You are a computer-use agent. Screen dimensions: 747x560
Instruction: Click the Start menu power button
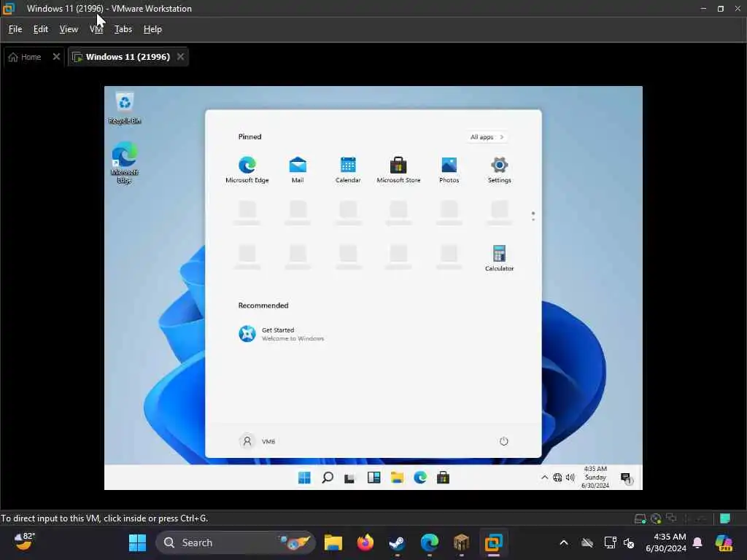click(x=503, y=441)
